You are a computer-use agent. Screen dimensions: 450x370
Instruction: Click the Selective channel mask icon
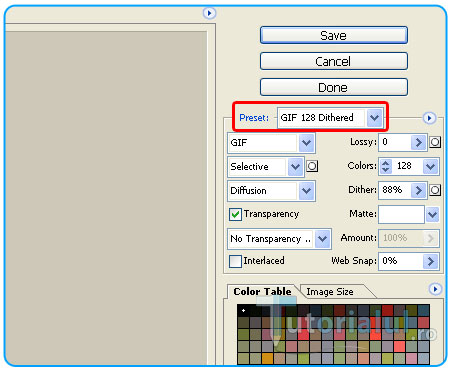point(312,166)
